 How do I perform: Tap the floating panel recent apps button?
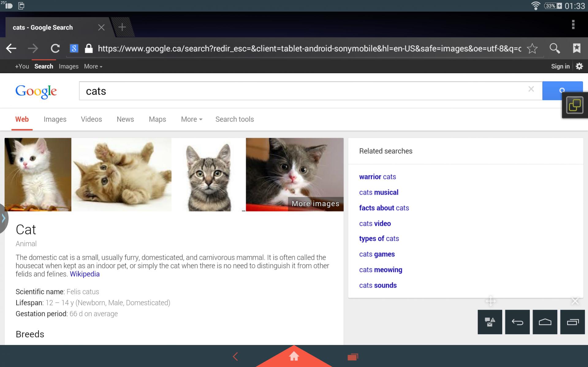pyautogui.click(x=573, y=322)
